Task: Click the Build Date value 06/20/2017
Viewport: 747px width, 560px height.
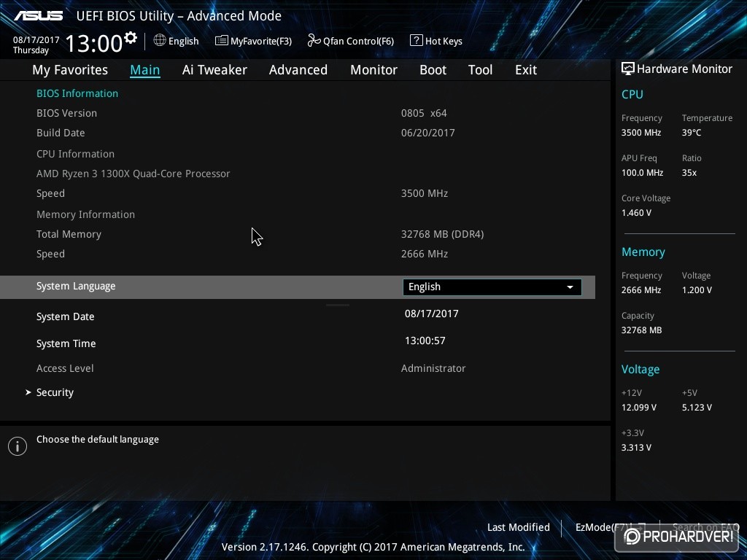Action: coord(427,133)
